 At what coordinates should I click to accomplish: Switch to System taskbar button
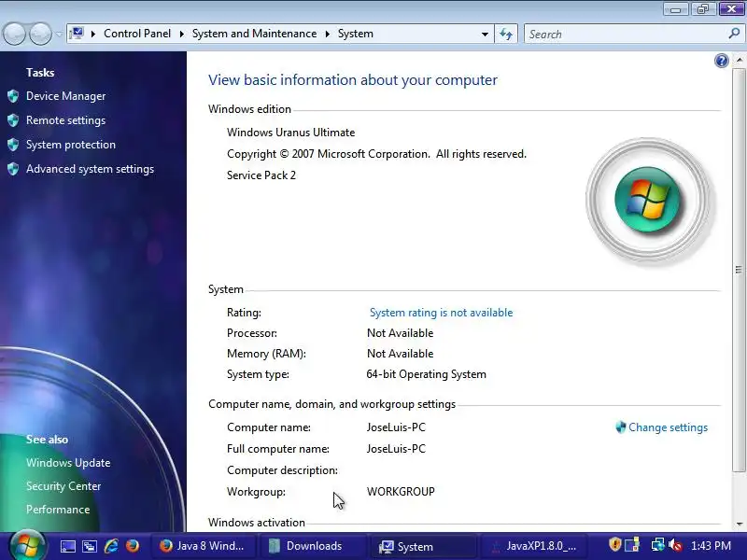pos(422,546)
